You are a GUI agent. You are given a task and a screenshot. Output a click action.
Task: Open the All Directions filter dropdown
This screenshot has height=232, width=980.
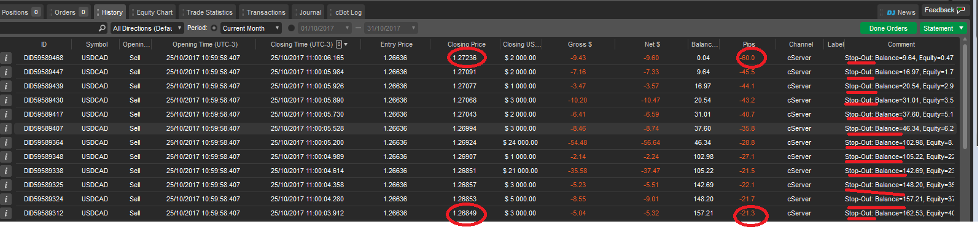point(147,28)
